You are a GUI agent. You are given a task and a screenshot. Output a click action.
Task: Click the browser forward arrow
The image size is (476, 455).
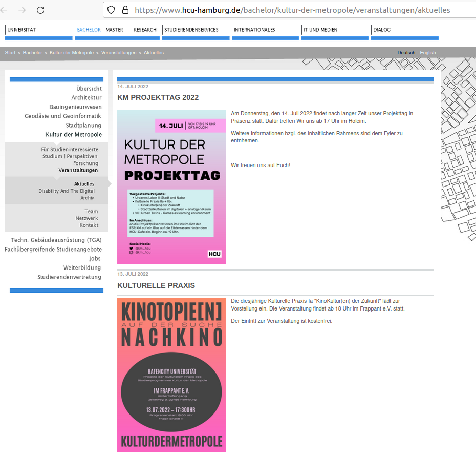click(x=22, y=10)
